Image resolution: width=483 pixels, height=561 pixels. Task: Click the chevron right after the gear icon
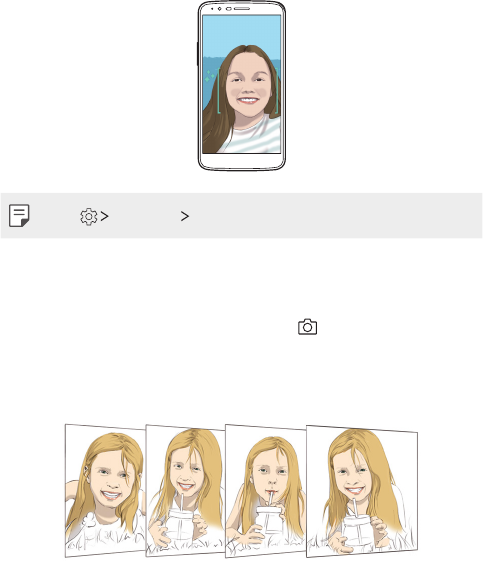coord(104,216)
